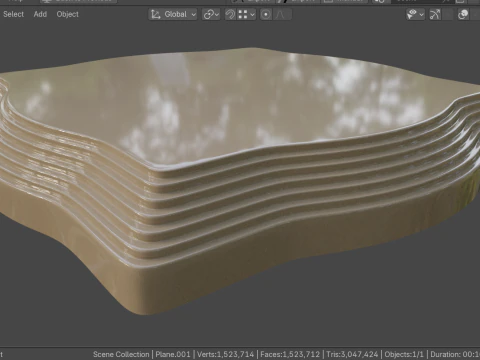
Task: Click the Plane.001 status text
Action: [173, 354]
